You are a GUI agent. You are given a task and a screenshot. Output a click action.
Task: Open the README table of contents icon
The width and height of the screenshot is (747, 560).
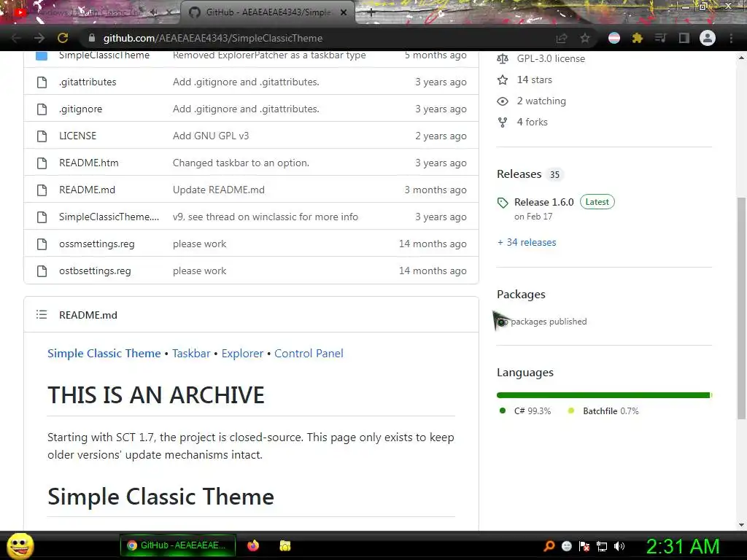[x=42, y=314]
